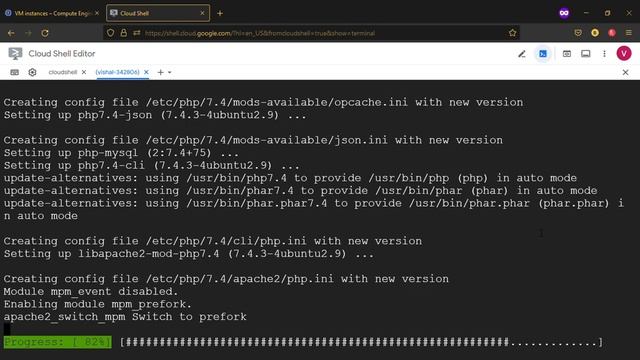Screen dimensions: 640x360
Task: Select the (vishal-342806) terminal tab
Action: click(118, 72)
